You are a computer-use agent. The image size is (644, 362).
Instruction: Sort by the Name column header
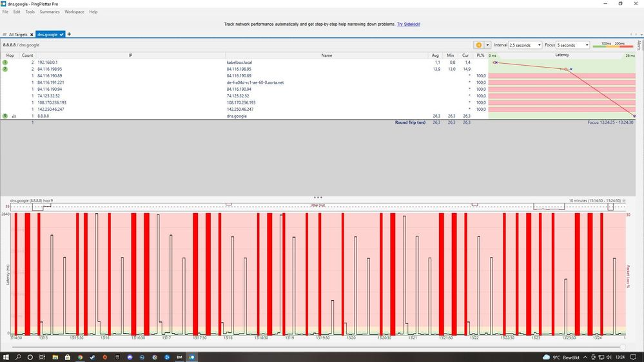click(x=327, y=55)
